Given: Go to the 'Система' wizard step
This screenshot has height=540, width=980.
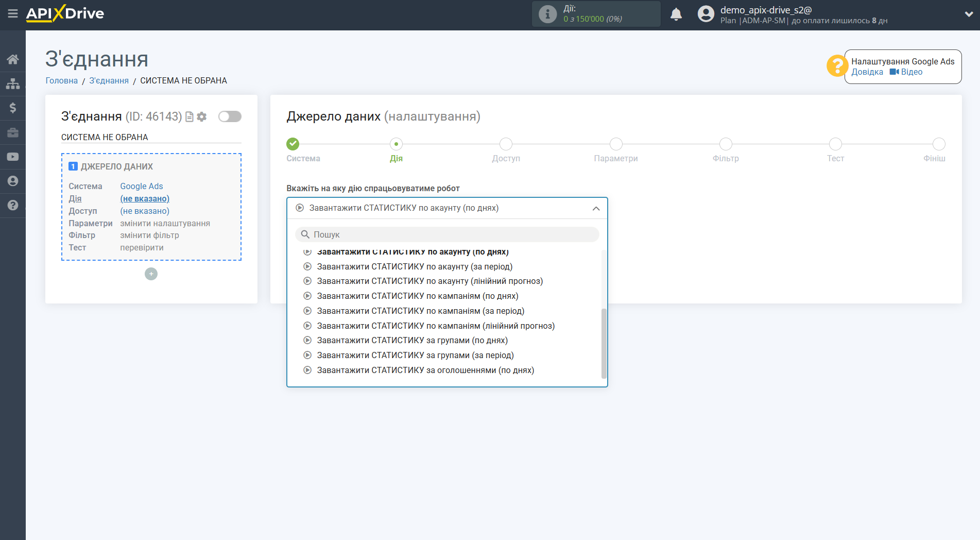Looking at the screenshot, I should click(293, 144).
